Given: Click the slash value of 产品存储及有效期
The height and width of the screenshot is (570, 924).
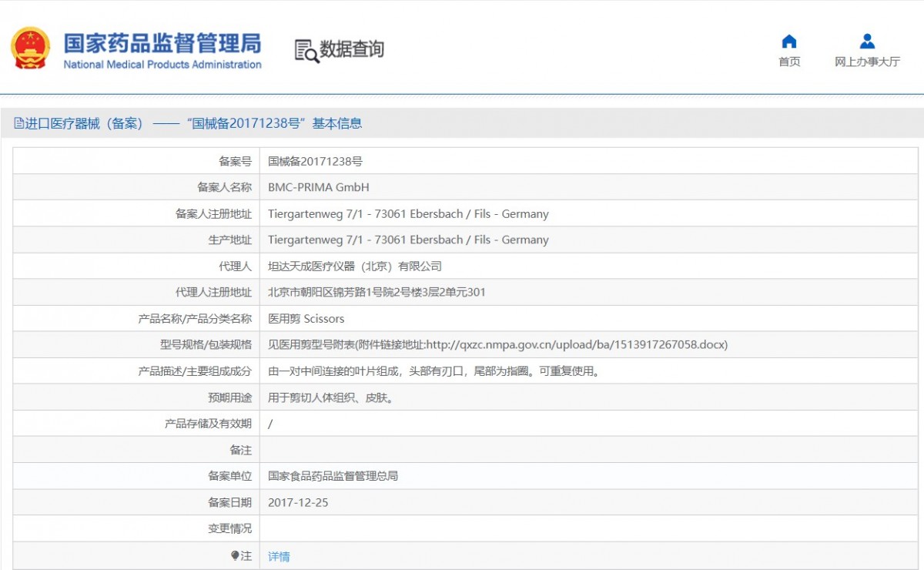Looking at the screenshot, I should tap(270, 424).
